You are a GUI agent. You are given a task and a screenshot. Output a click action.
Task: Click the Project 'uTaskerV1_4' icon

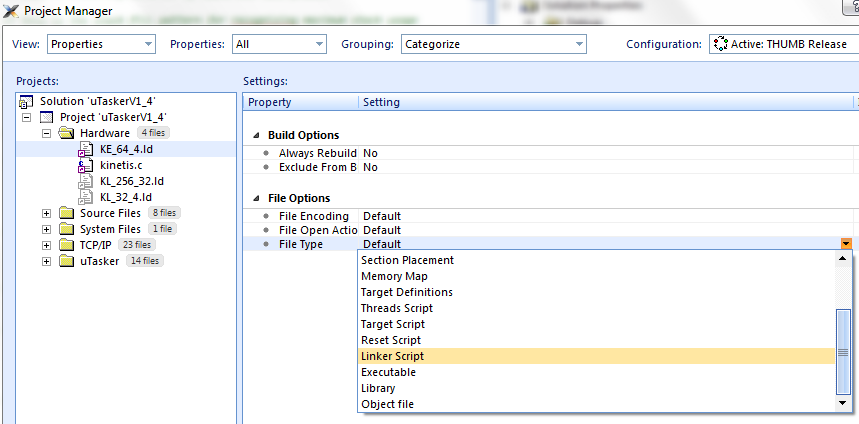point(46,117)
